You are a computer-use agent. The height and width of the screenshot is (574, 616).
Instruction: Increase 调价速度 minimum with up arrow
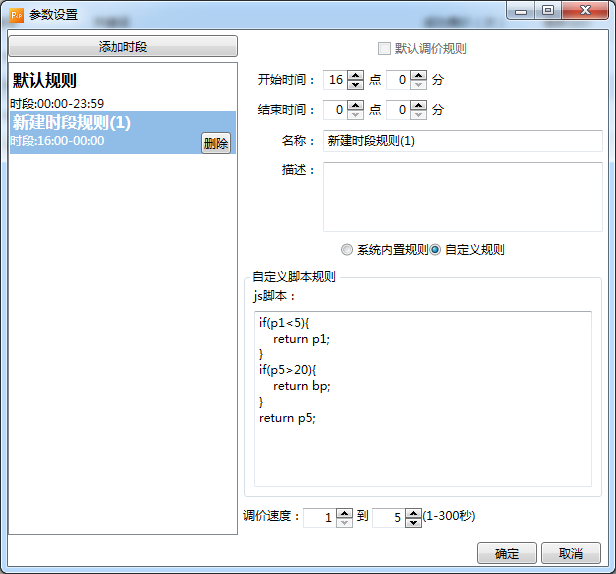345,513
